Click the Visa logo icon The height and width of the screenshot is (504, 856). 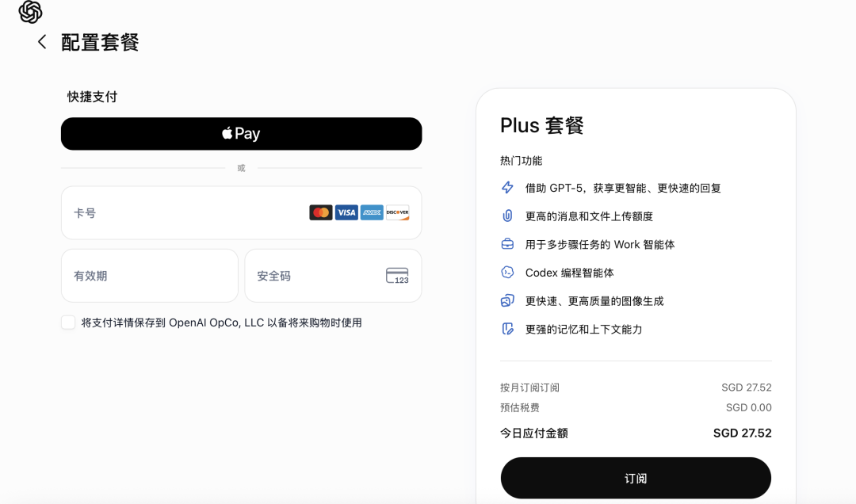click(x=346, y=212)
